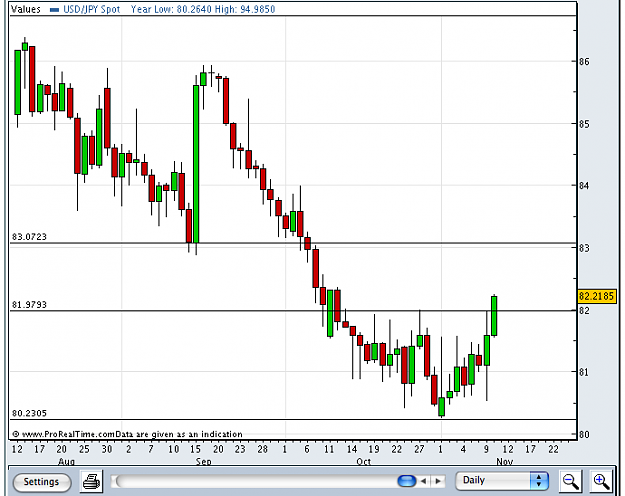Image resolution: width=625 pixels, height=496 pixels.
Task: Click the 81 price axis label
Action: pos(584,372)
